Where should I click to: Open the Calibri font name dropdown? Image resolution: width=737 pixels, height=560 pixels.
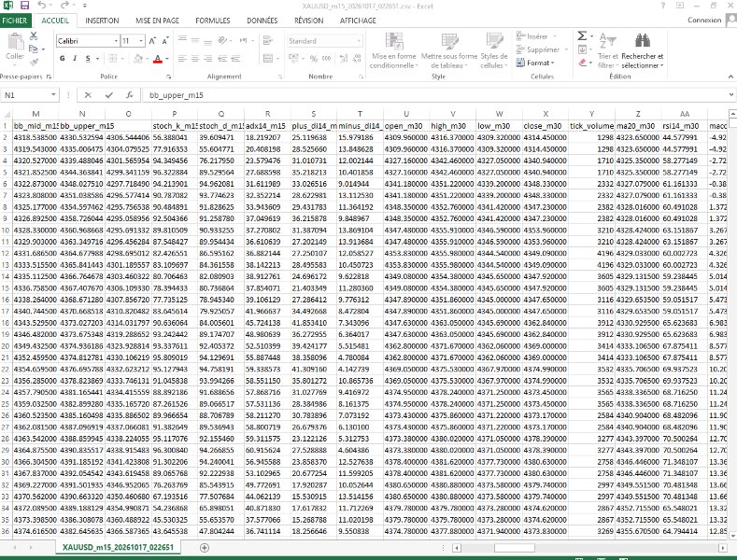(x=116, y=41)
